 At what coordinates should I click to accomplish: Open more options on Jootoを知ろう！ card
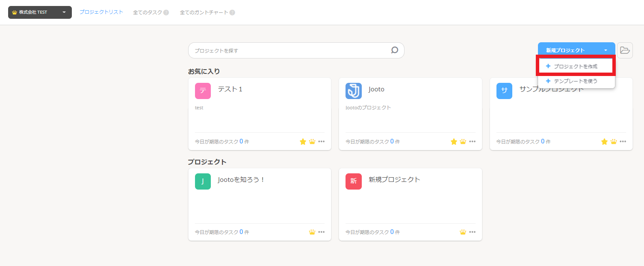322,232
